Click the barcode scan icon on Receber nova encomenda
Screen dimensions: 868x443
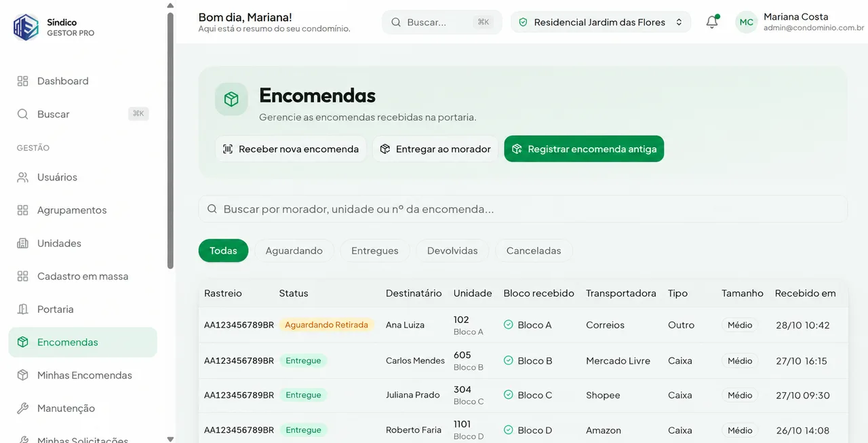(x=228, y=149)
